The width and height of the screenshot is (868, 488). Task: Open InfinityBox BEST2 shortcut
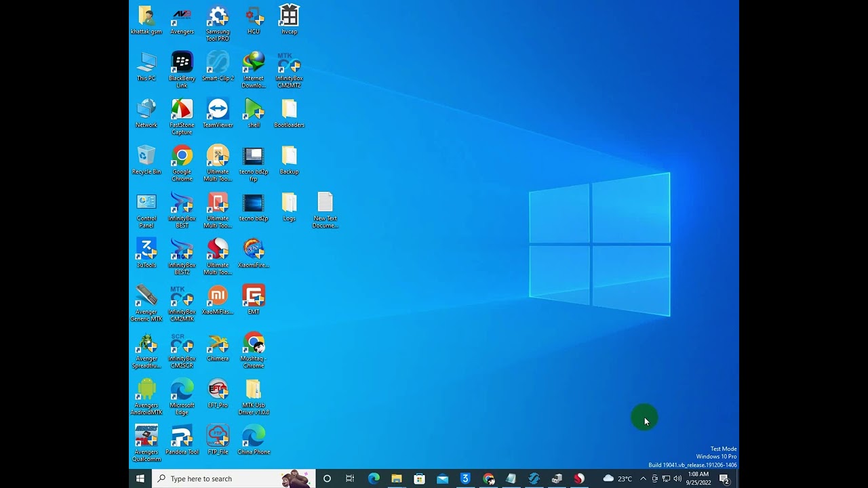point(182,257)
